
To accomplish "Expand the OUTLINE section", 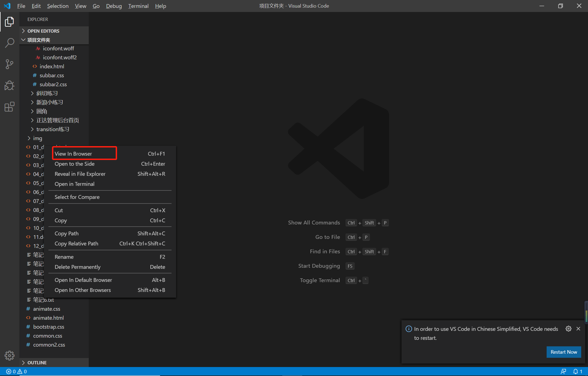I will (37, 363).
